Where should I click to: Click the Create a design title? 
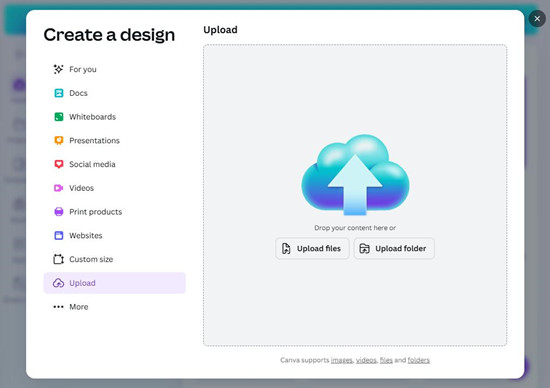tap(109, 35)
